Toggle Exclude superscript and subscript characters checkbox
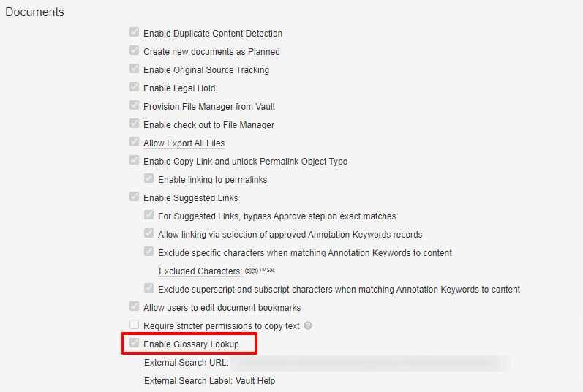 [148, 289]
